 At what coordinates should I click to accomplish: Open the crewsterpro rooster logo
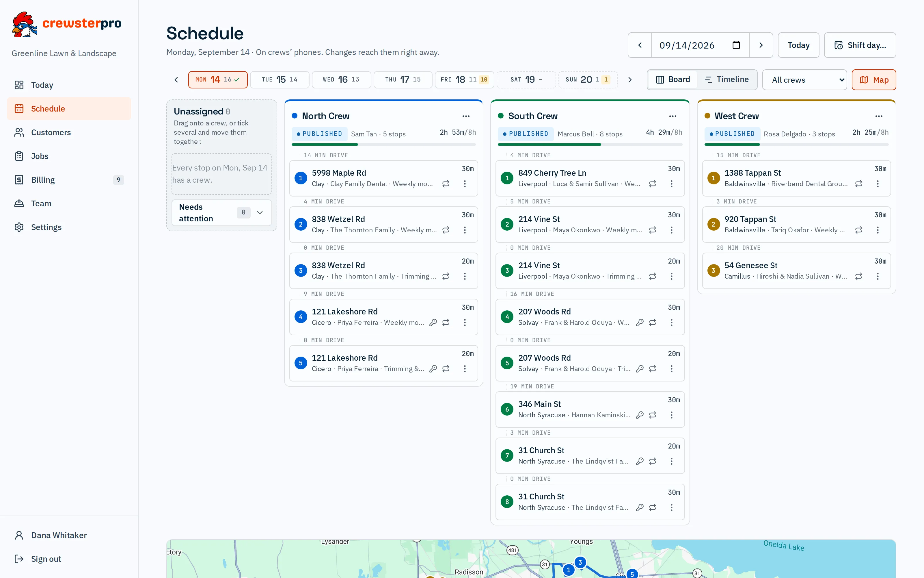pyautogui.click(x=25, y=24)
